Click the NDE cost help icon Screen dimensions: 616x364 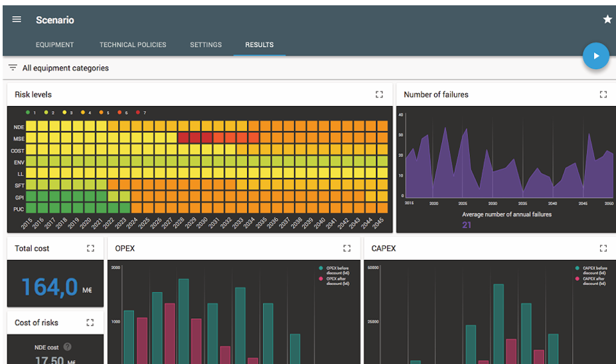[x=67, y=347]
